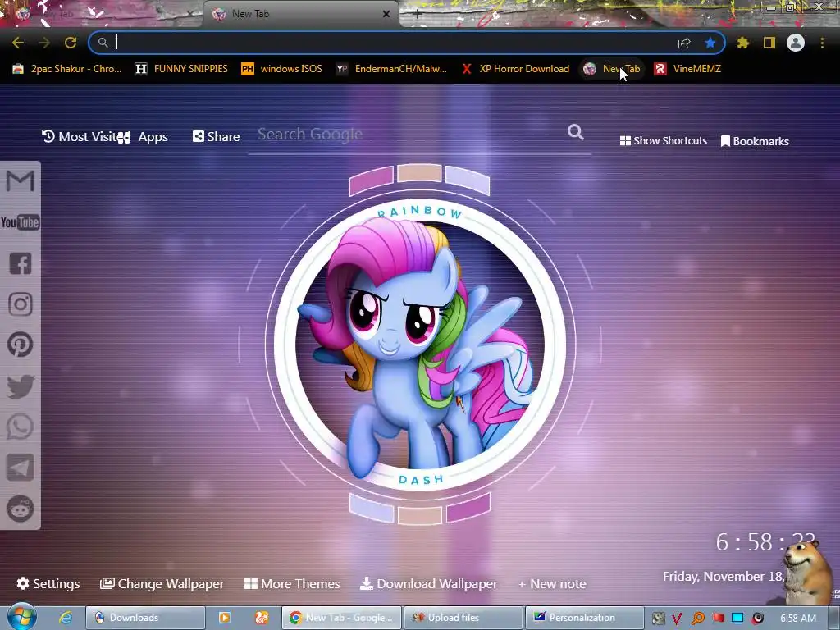Screen dimensions: 840x630
Task: Click the orange search tray icon
Action: 698,619
